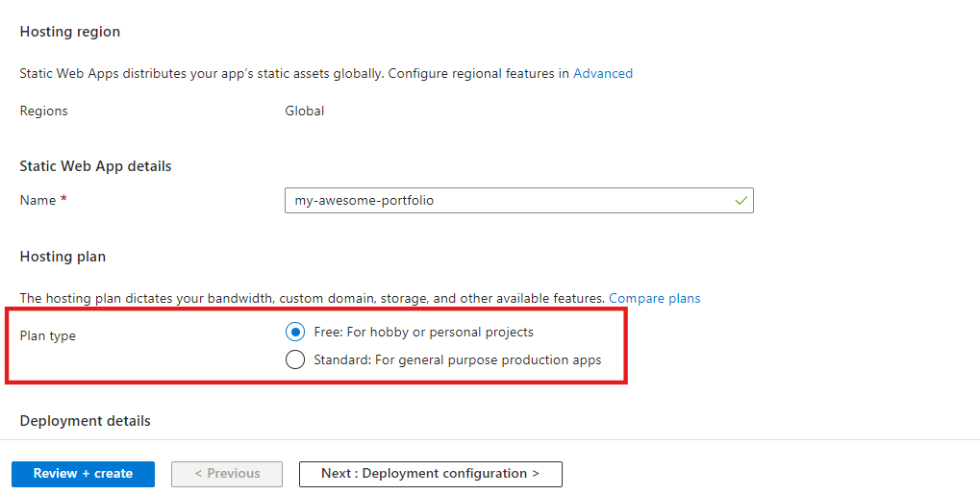Click the 'Free: For hobby or personal projects' label
The image size is (980, 495).
[423, 333]
